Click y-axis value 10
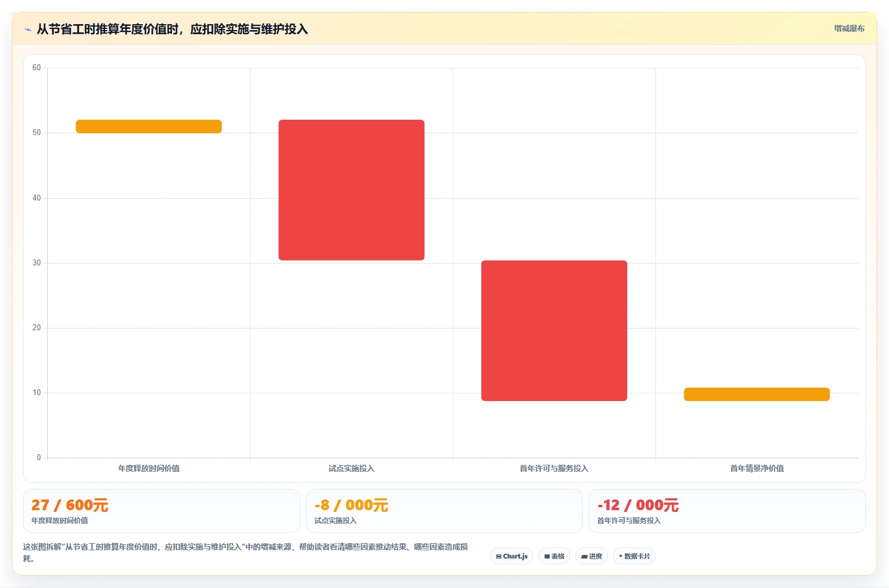 pos(37,393)
